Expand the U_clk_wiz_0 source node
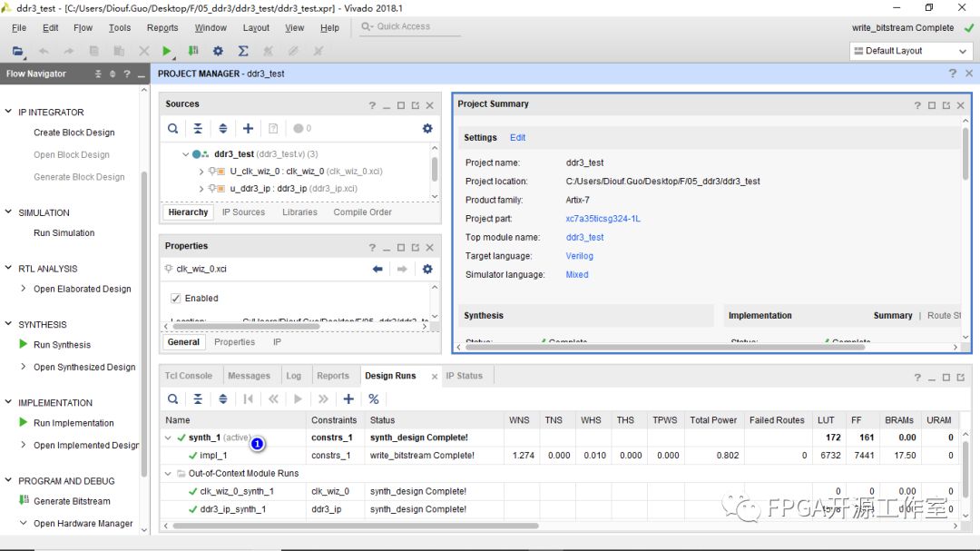Screen dimensions: 980x551 [201, 171]
